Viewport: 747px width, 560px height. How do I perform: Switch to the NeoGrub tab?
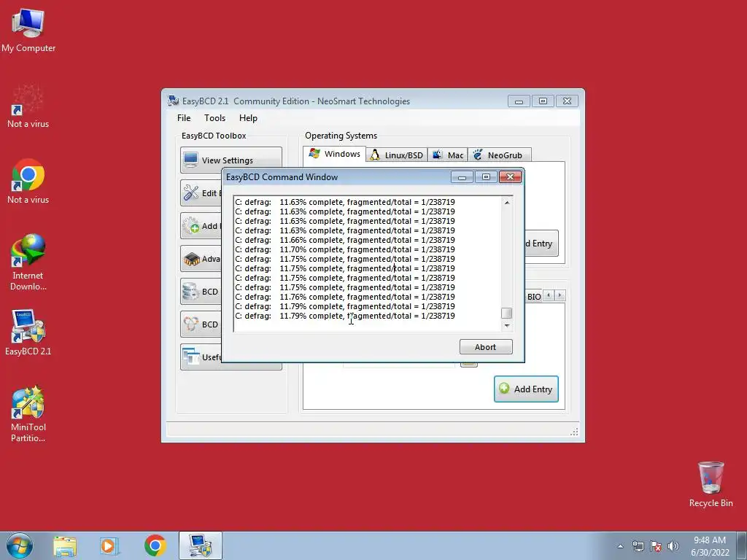coord(499,155)
